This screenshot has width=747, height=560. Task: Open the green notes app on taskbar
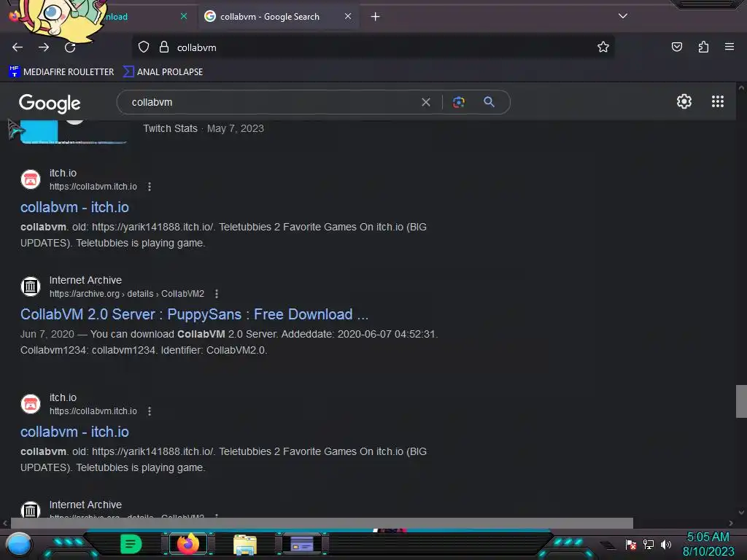[x=131, y=544]
